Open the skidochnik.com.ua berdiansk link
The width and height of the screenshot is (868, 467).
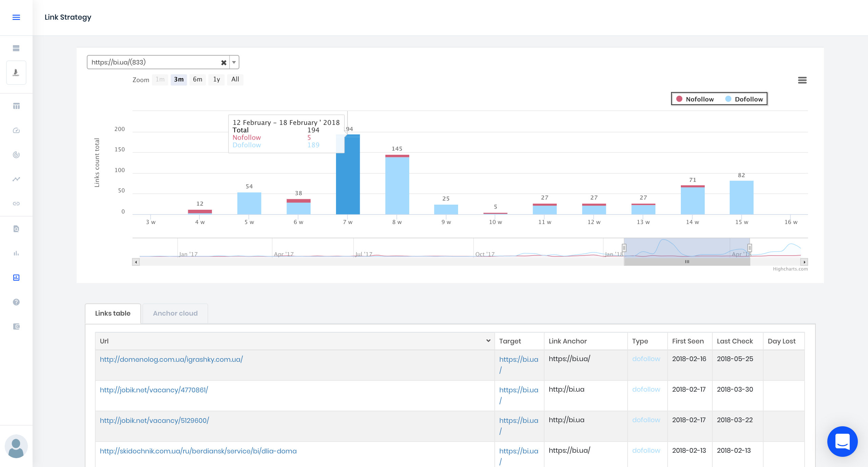(x=198, y=451)
